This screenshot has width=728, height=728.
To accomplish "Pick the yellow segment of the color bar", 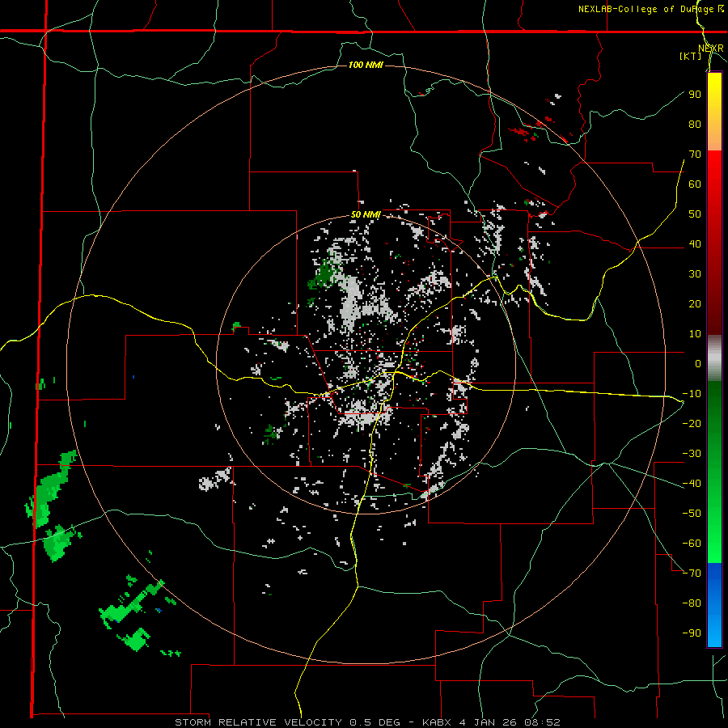I will click(x=714, y=99).
